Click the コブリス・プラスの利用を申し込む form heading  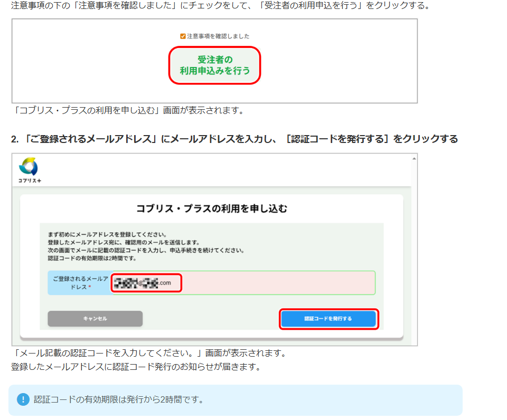(211, 208)
